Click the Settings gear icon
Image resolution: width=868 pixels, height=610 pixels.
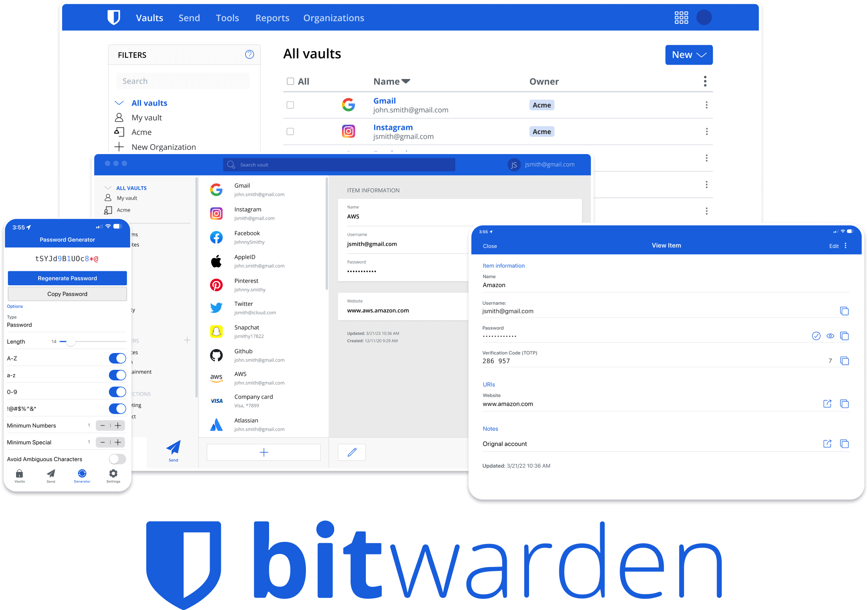(114, 474)
